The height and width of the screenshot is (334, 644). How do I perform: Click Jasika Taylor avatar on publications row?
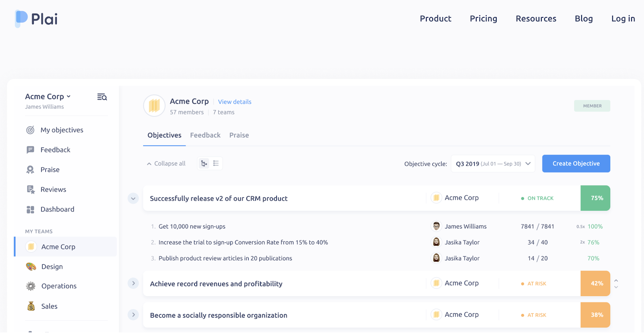(x=436, y=258)
